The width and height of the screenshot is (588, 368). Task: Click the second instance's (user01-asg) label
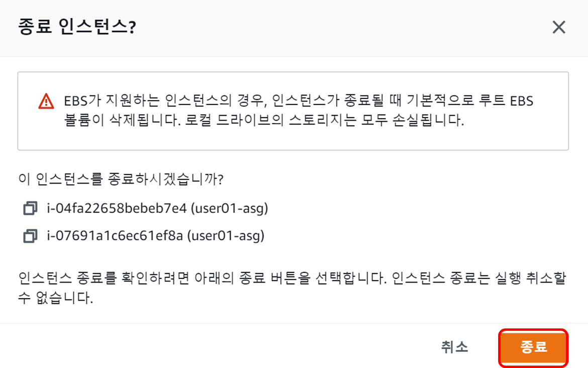[x=225, y=235]
